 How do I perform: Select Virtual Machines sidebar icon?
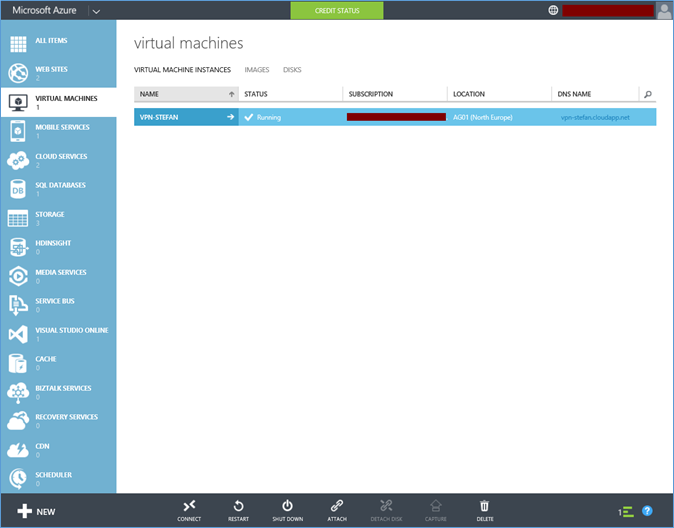point(18,102)
